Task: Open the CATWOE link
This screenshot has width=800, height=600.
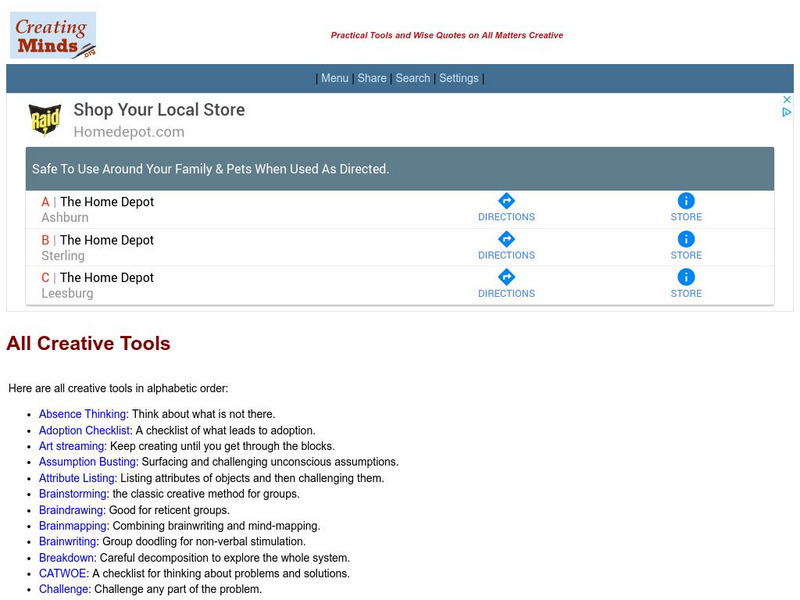Action: pos(62,573)
